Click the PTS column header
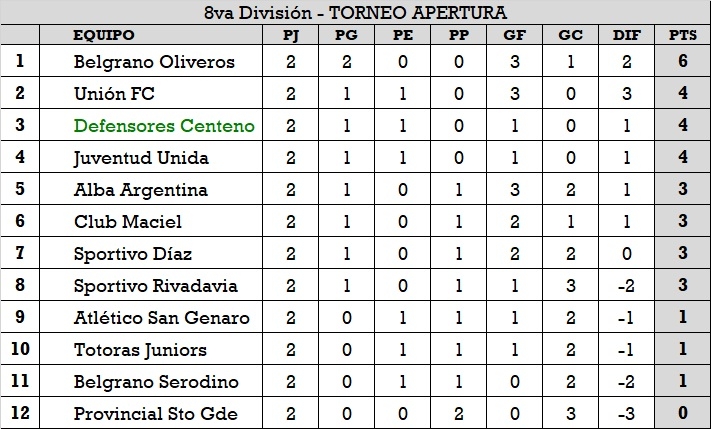 (682, 35)
